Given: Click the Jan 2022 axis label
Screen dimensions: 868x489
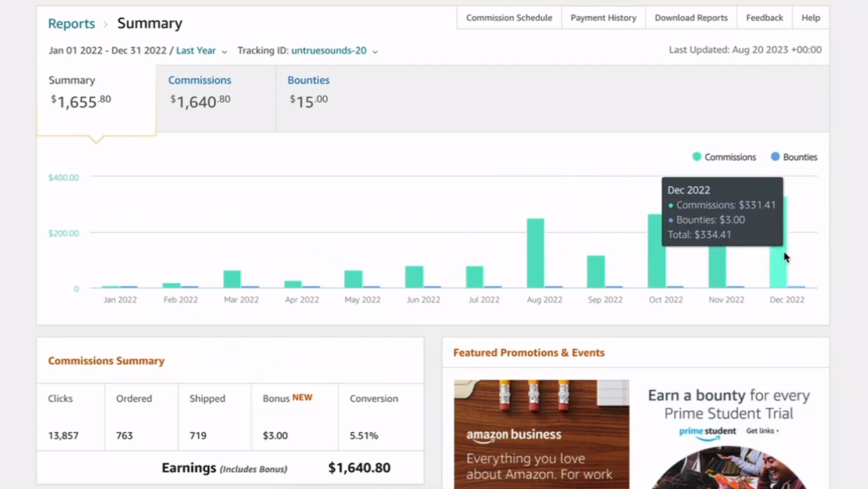Looking at the screenshot, I should point(120,300).
